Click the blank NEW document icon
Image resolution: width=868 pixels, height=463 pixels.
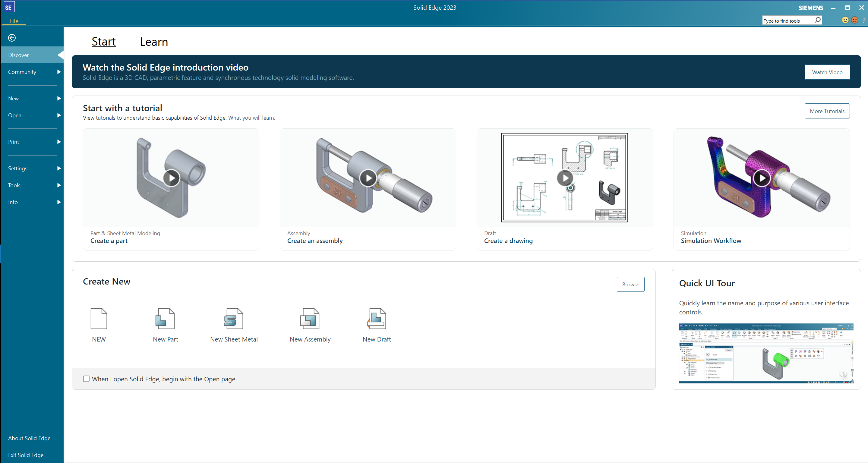(x=99, y=318)
